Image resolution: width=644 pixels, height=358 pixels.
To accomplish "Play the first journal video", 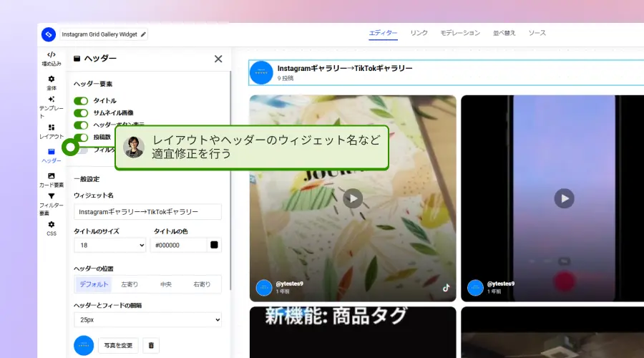I will click(353, 198).
